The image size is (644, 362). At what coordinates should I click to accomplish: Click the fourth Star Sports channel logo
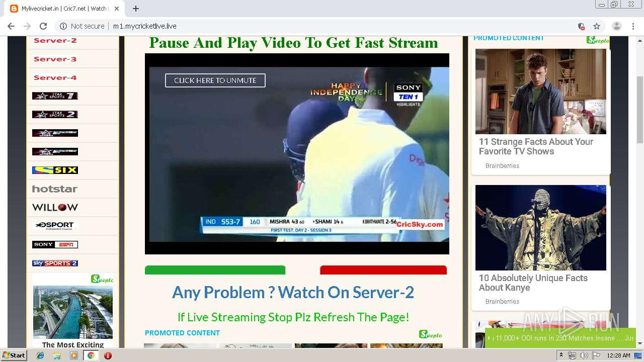tap(55, 151)
